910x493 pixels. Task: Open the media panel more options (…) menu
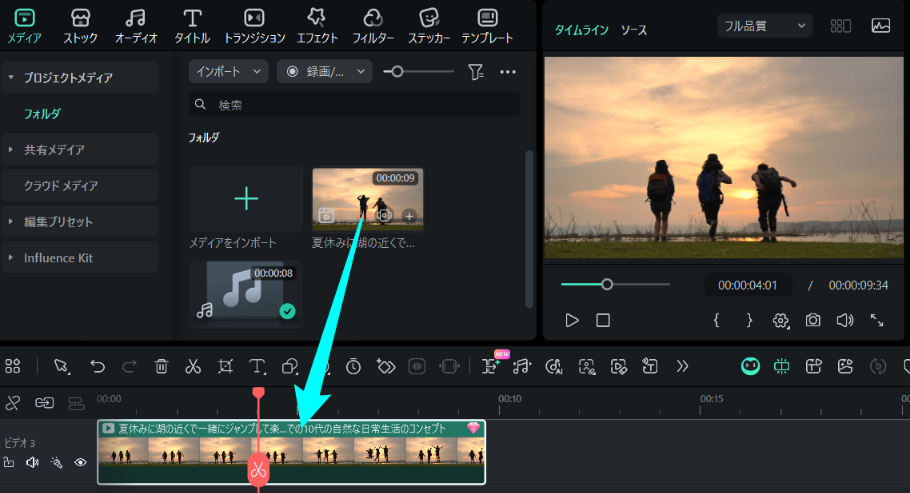(508, 72)
